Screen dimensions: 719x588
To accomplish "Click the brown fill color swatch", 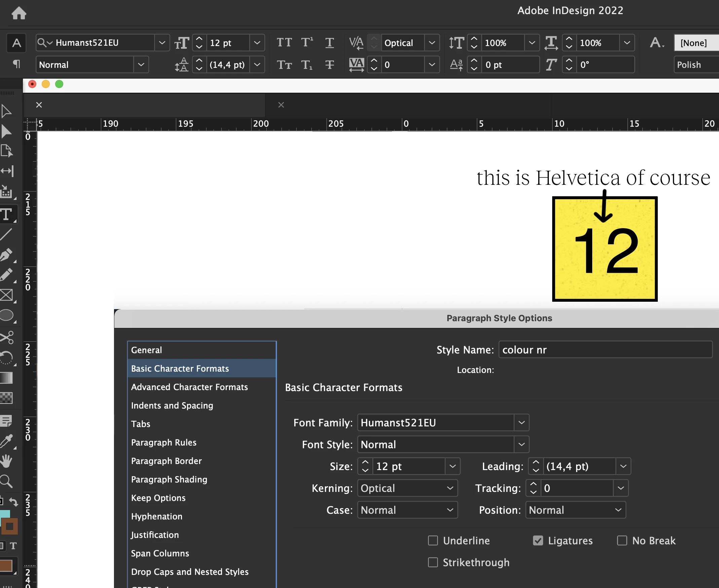I will click(x=6, y=565).
